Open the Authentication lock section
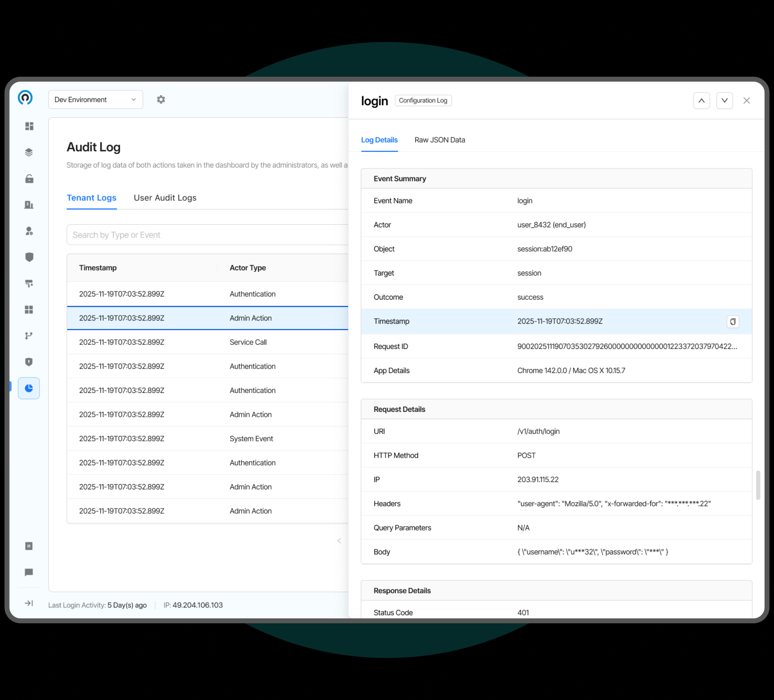The image size is (774, 700). [29, 178]
